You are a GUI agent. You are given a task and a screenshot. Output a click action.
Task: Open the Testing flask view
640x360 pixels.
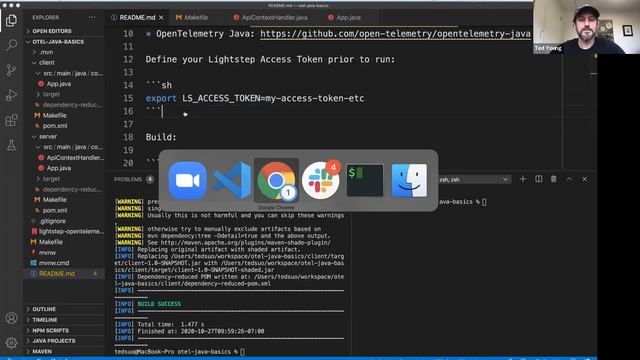pos(11,145)
